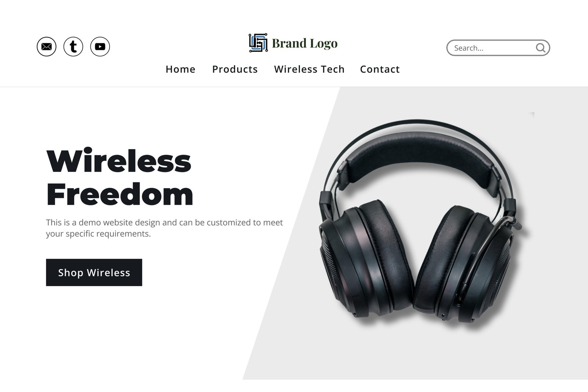Focus the Search... input field
This screenshot has height=392, width=588.
[x=492, y=48]
